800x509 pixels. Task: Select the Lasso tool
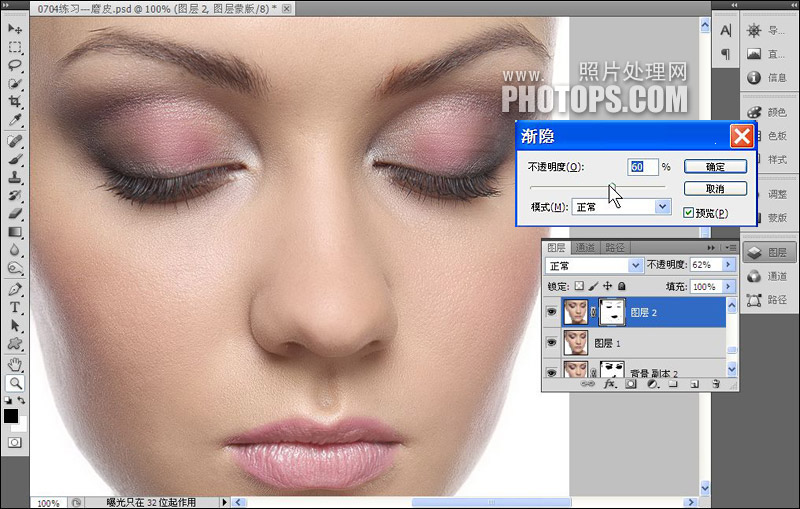(15, 65)
